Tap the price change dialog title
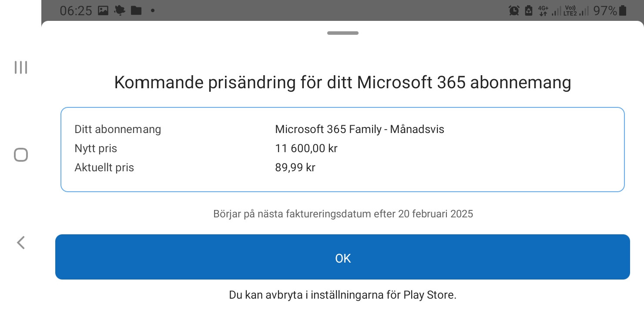Image resolution: width=644 pixels, height=313 pixels. (342, 82)
